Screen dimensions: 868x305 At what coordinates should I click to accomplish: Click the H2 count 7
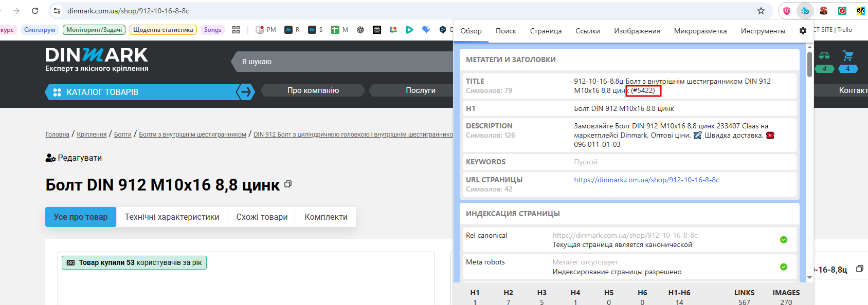coord(508,302)
